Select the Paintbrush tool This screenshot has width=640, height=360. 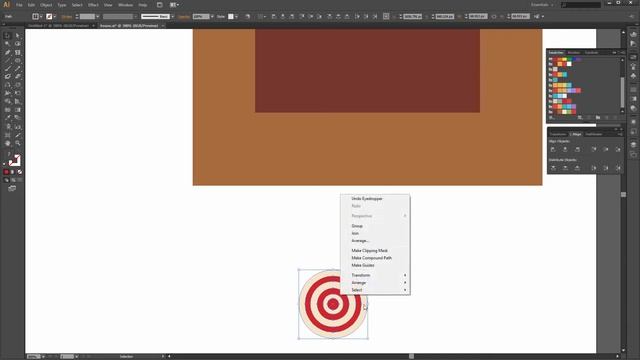pos(7,69)
